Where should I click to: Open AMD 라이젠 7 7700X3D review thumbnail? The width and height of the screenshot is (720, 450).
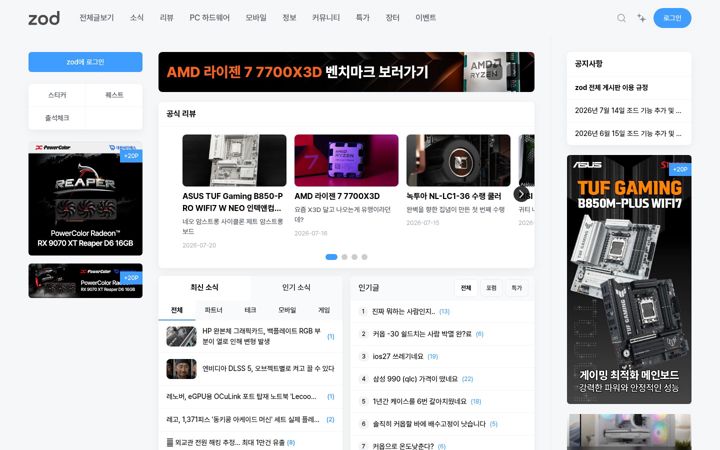click(x=346, y=160)
